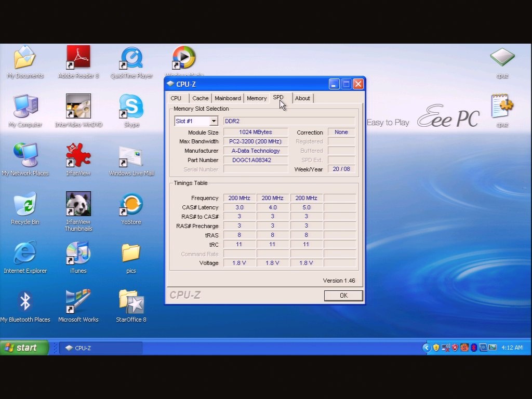Close the CPU-Z window
532x399 pixels.
point(358,84)
